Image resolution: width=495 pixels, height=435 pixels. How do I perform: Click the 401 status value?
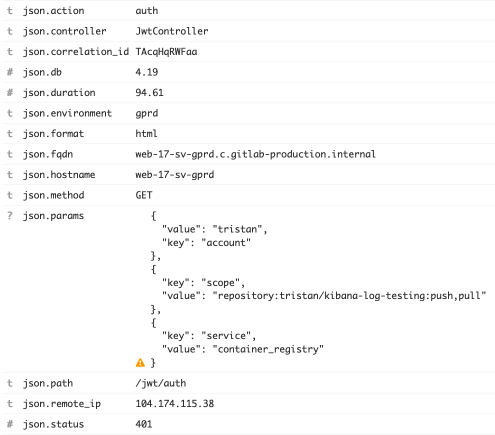coord(144,424)
